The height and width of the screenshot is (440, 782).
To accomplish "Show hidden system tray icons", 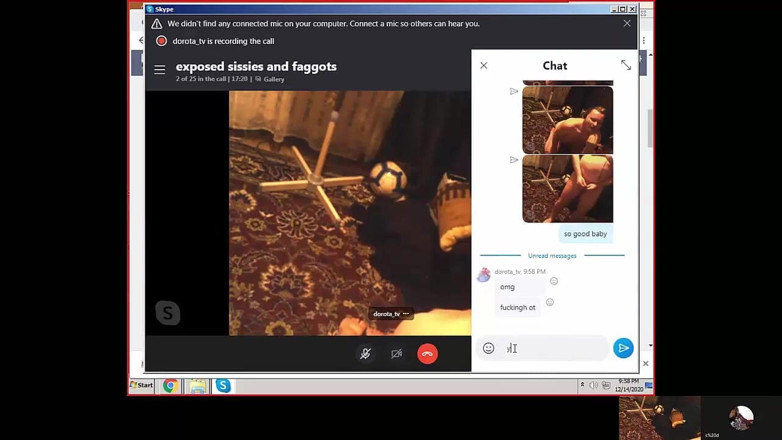I will point(582,385).
